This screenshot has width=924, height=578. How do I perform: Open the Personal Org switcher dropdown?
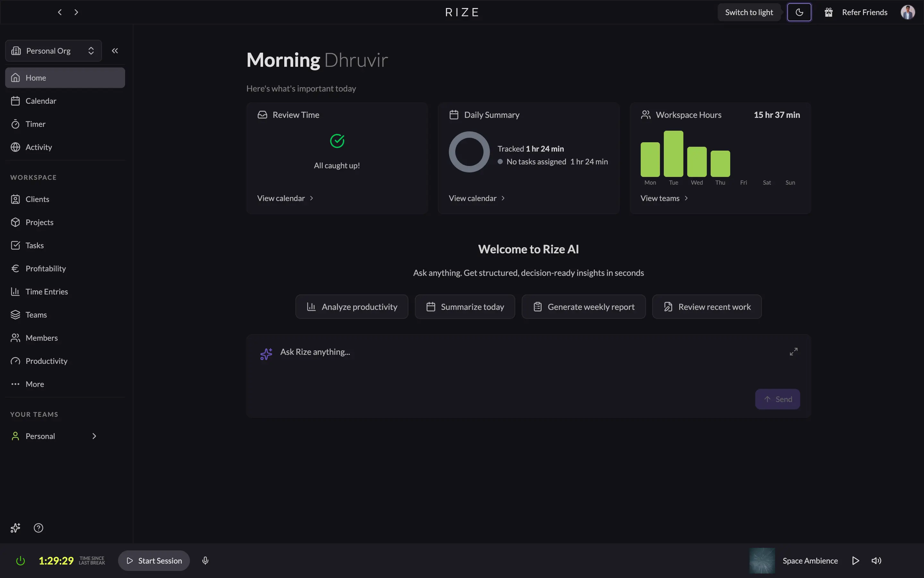pyautogui.click(x=54, y=51)
